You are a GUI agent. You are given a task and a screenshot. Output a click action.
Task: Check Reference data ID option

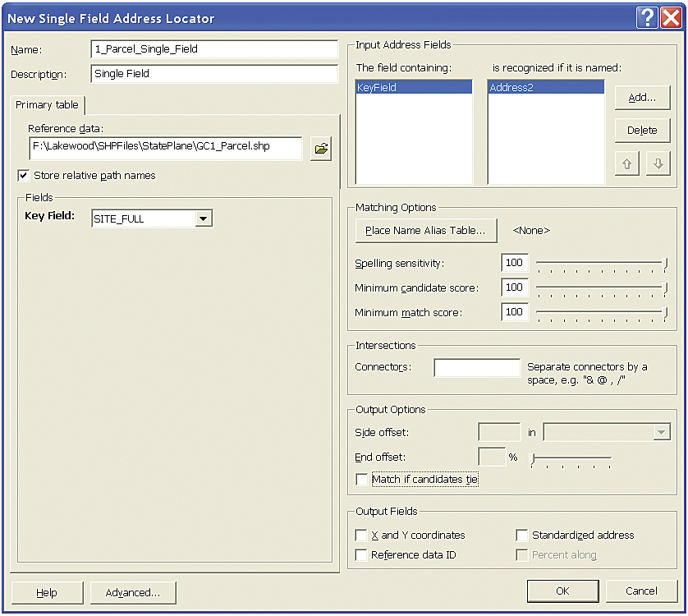pos(361,555)
